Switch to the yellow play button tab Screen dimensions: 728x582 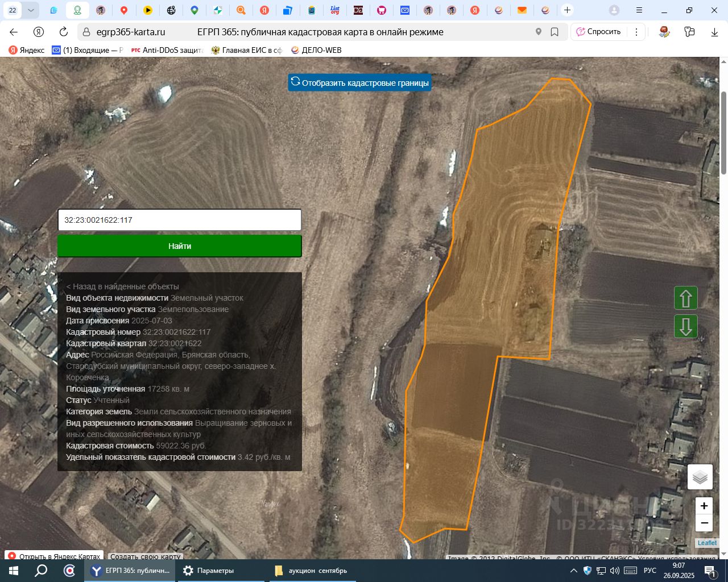[147, 10]
